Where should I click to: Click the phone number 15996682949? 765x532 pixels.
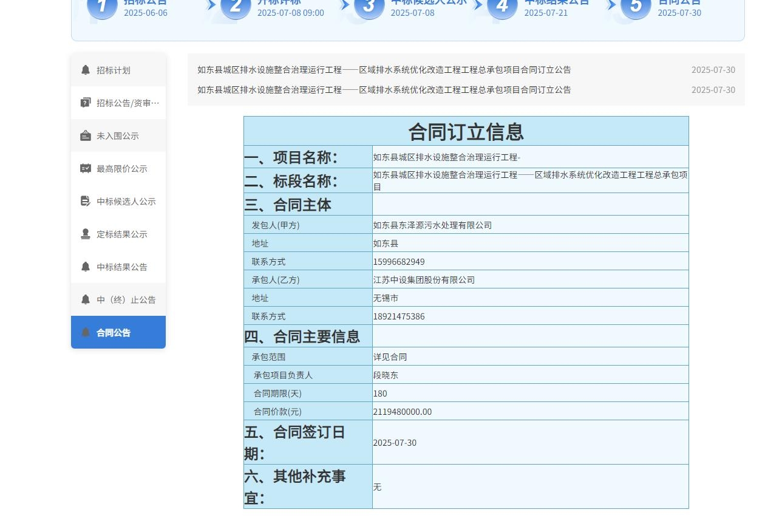(x=399, y=262)
